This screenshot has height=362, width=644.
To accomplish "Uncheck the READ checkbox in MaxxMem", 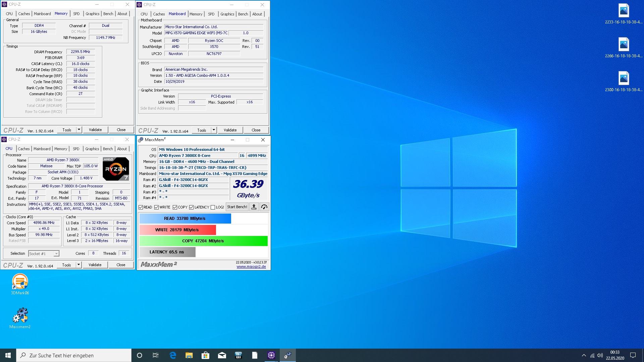I will pyautogui.click(x=141, y=207).
